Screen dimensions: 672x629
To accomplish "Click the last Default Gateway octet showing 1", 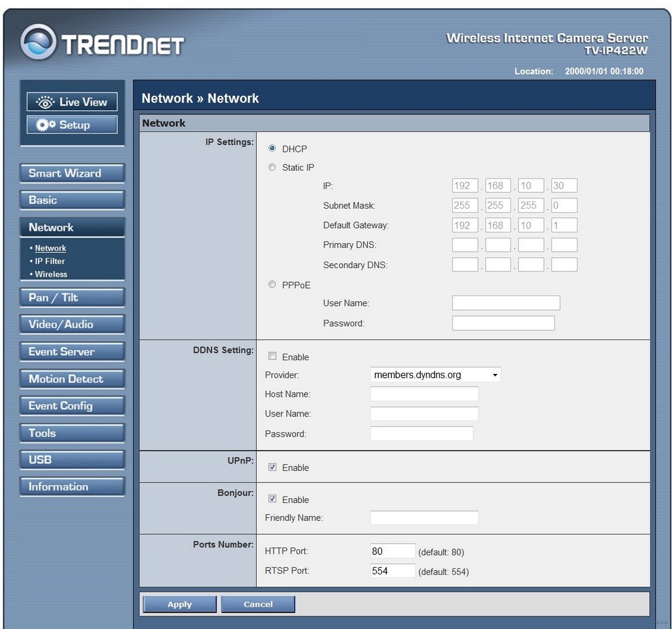I will coord(564,225).
